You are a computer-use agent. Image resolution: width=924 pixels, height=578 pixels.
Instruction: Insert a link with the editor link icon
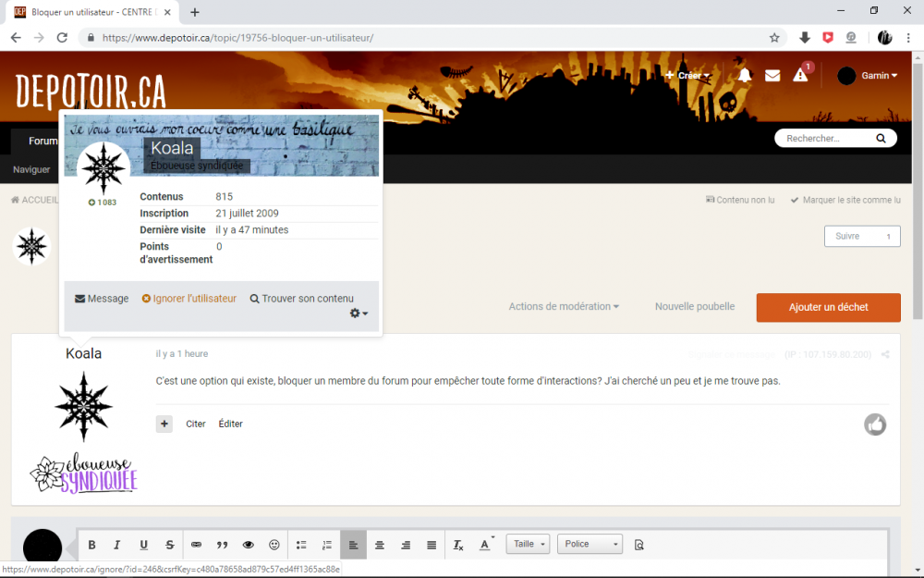(x=196, y=545)
